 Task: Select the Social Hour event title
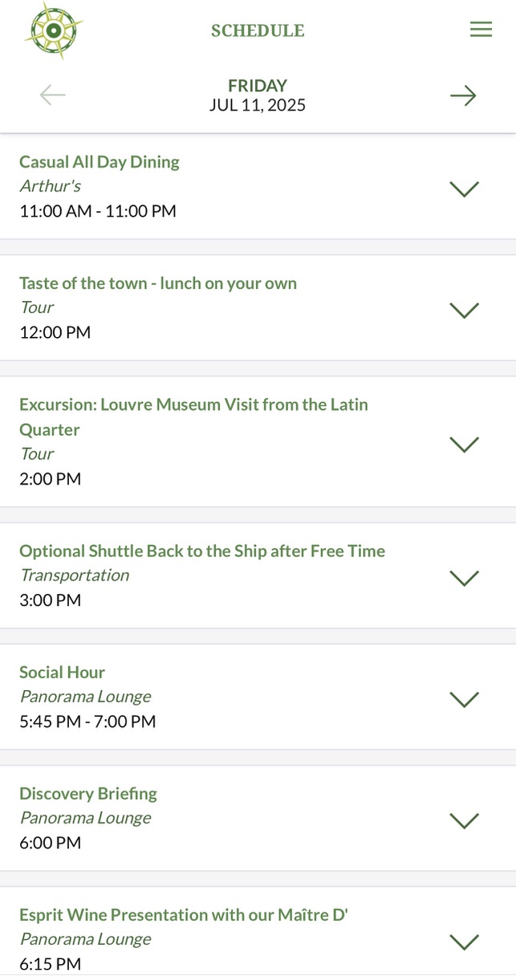[x=63, y=672]
